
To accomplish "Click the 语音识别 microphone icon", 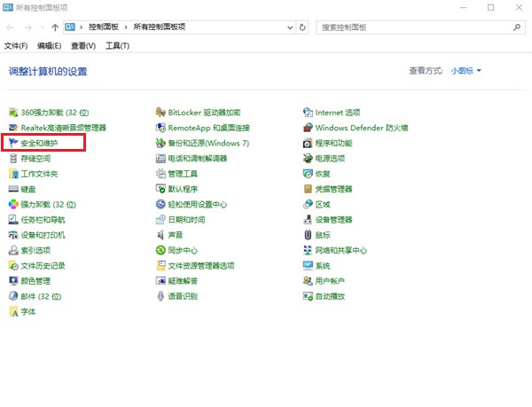I will [160, 296].
